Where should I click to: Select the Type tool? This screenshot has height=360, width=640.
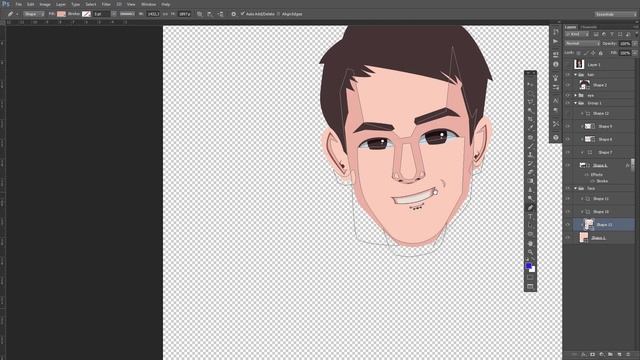point(530,217)
